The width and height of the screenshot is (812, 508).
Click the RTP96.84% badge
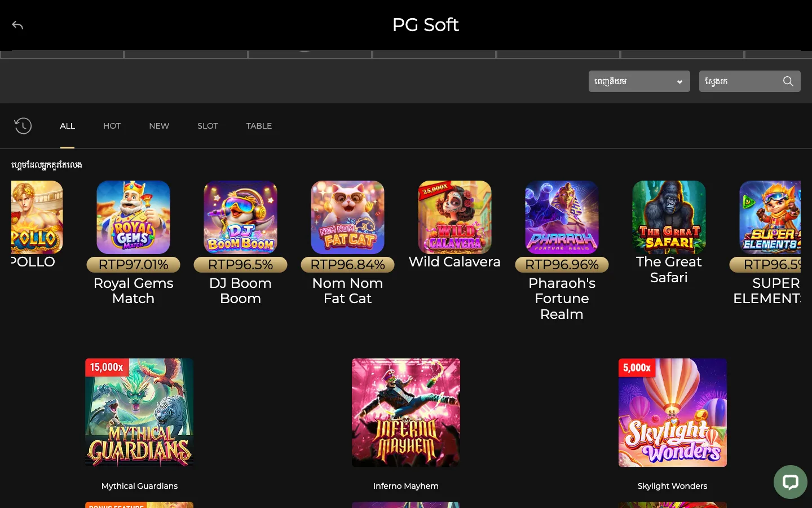pyautogui.click(x=347, y=265)
